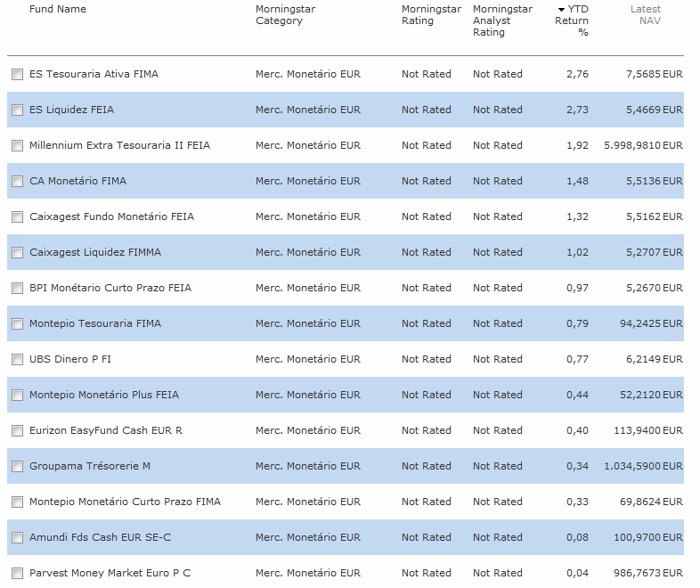Open BPI Monétario Curto Prazo FEIA fund

point(110,288)
